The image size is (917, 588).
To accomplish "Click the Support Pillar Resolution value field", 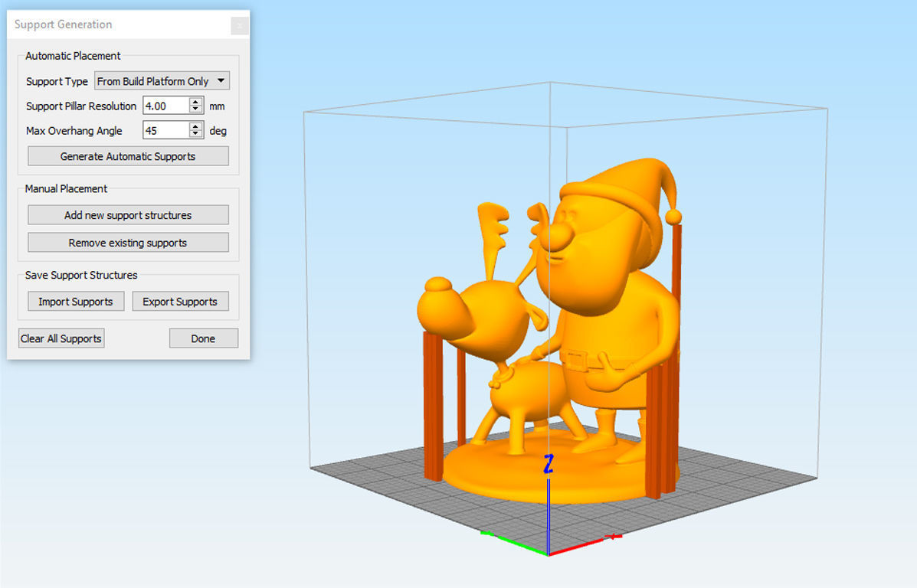I will [166, 106].
